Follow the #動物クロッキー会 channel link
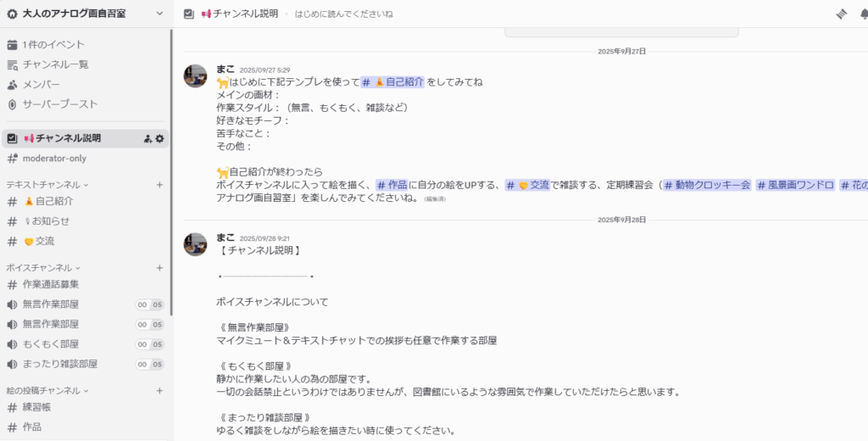The height and width of the screenshot is (441, 868). pyautogui.click(x=706, y=185)
